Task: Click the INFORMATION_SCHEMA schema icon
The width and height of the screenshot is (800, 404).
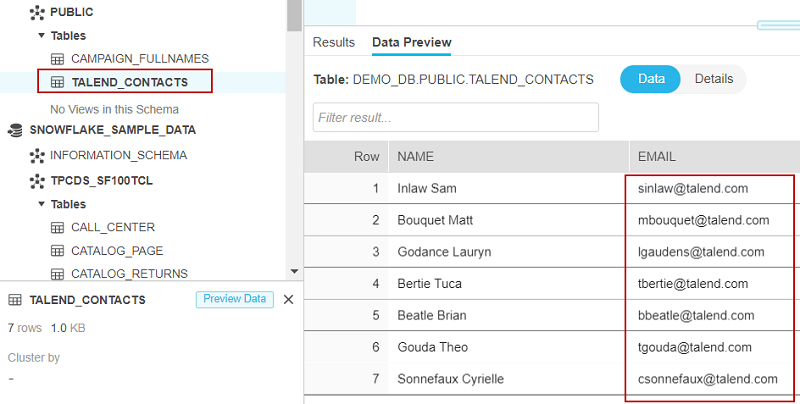Action: point(37,155)
